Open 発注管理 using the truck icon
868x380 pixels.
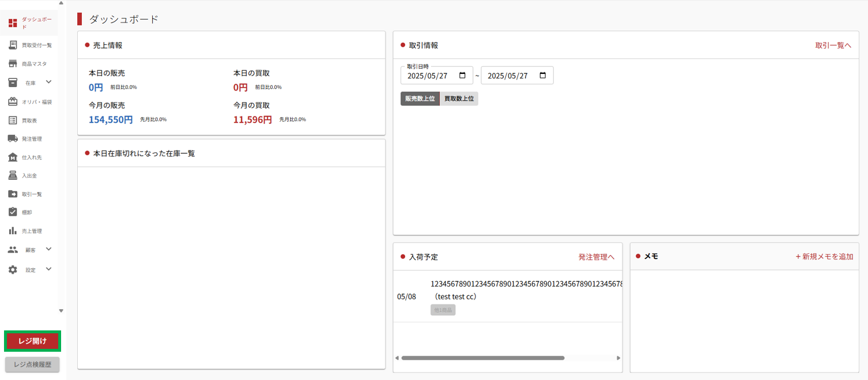point(13,139)
